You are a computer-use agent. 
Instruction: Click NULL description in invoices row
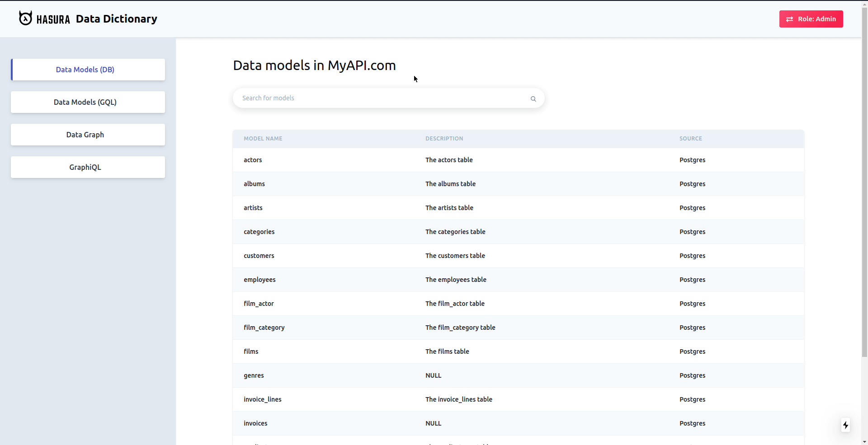(x=433, y=423)
